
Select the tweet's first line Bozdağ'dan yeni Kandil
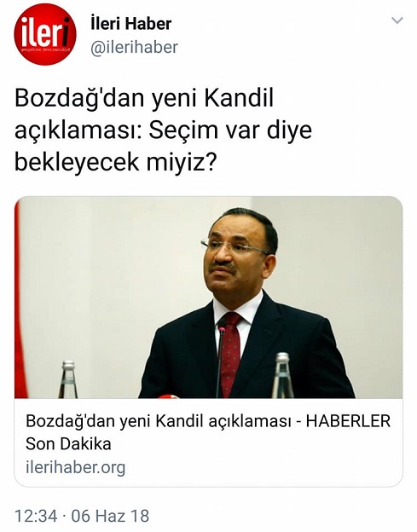[144, 98]
